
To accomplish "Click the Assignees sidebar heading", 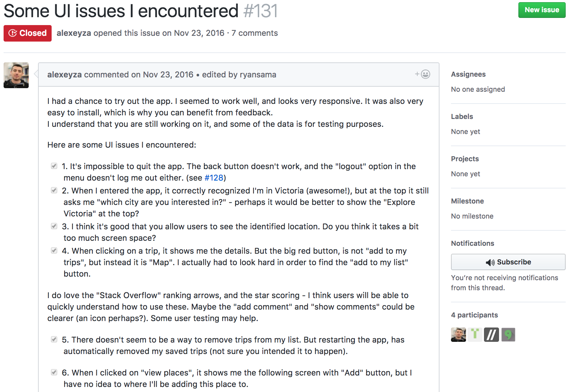I will tap(468, 74).
